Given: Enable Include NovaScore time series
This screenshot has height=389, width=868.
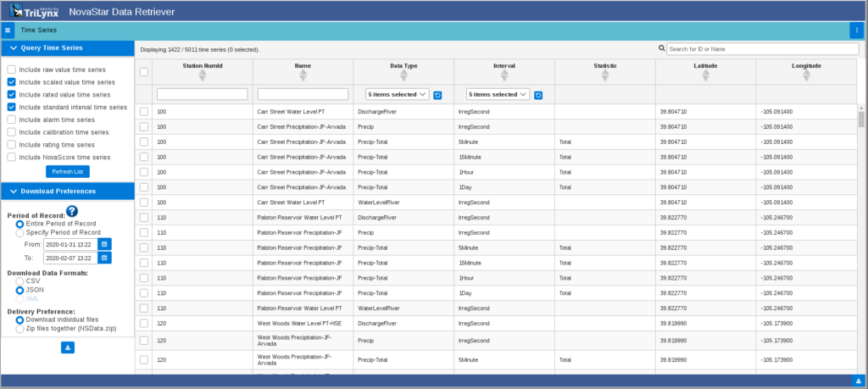Looking at the screenshot, I should tap(11, 157).
